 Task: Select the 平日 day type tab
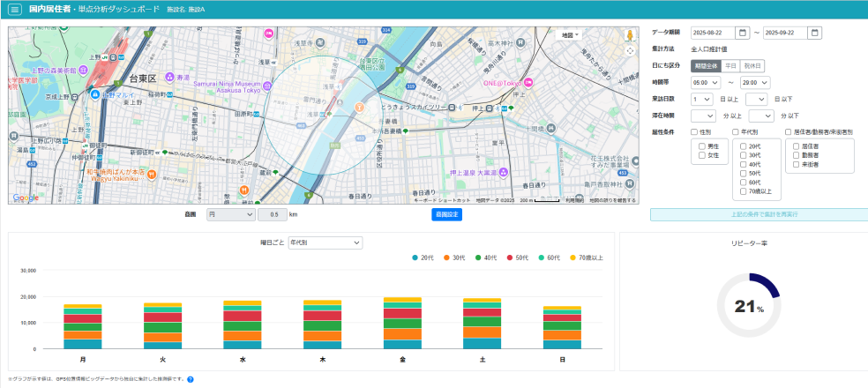[730, 66]
